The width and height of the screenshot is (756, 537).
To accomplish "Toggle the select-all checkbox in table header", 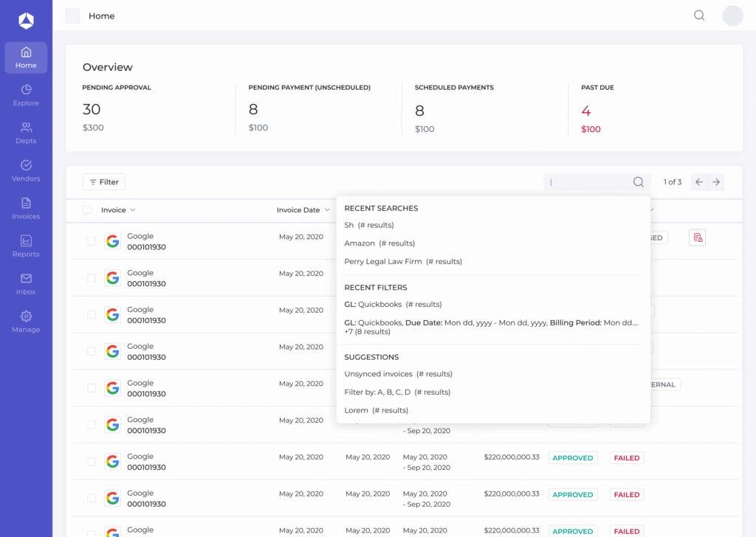I will (87, 210).
